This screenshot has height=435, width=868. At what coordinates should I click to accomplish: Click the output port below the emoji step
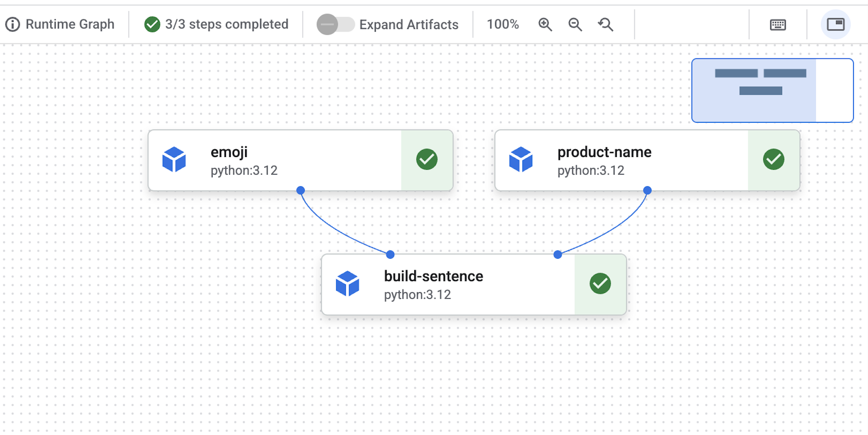pos(300,190)
